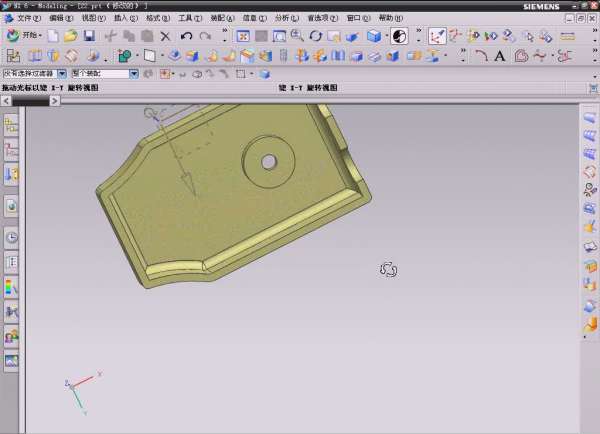Expand the curve toolbar overflow chevron at far right

[x=595, y=55]
